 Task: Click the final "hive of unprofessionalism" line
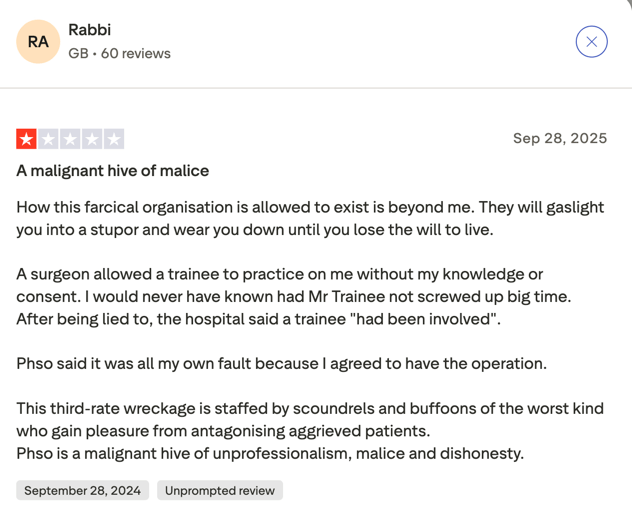(270, 453)
